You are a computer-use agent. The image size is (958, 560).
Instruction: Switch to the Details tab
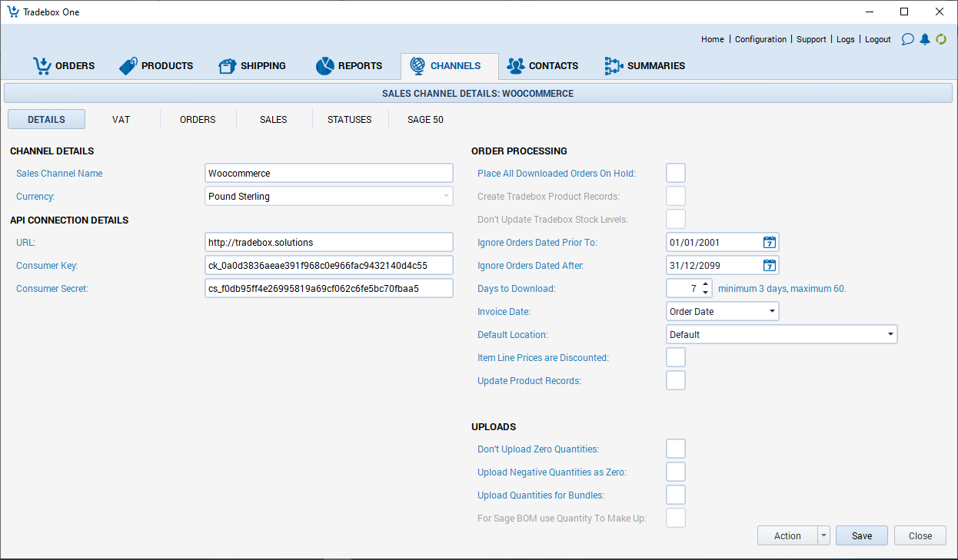tap(46, 119)
